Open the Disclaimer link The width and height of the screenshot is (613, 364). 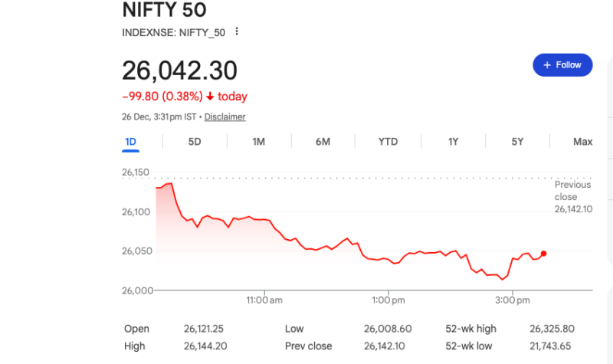(225, 116)
